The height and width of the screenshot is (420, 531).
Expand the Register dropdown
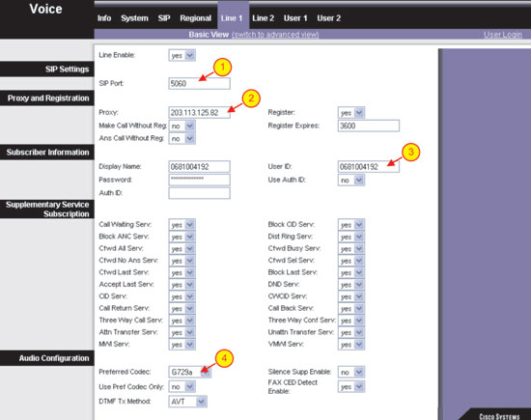[351, 113]
